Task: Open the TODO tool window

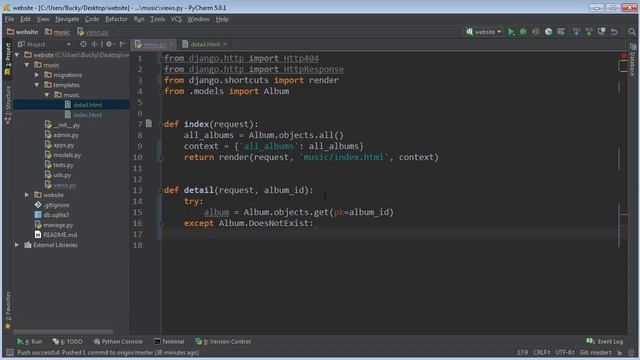Action: [x=67, y=341]
